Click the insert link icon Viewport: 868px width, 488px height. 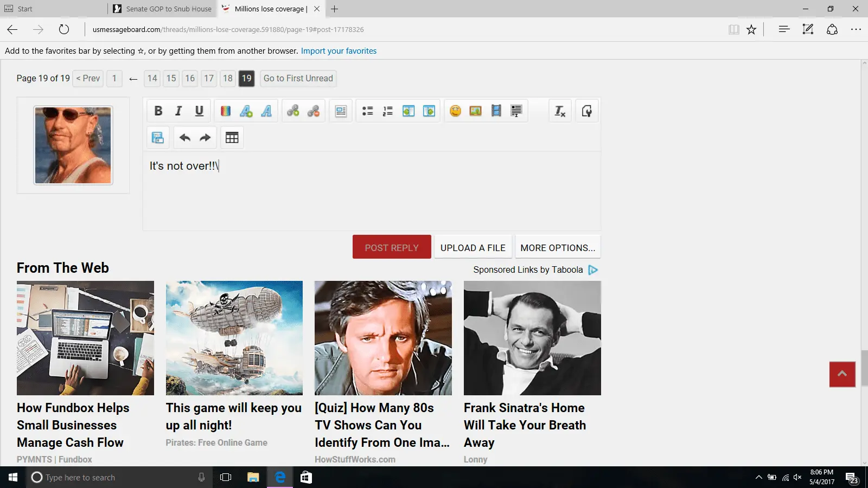(x=293, y=111)
